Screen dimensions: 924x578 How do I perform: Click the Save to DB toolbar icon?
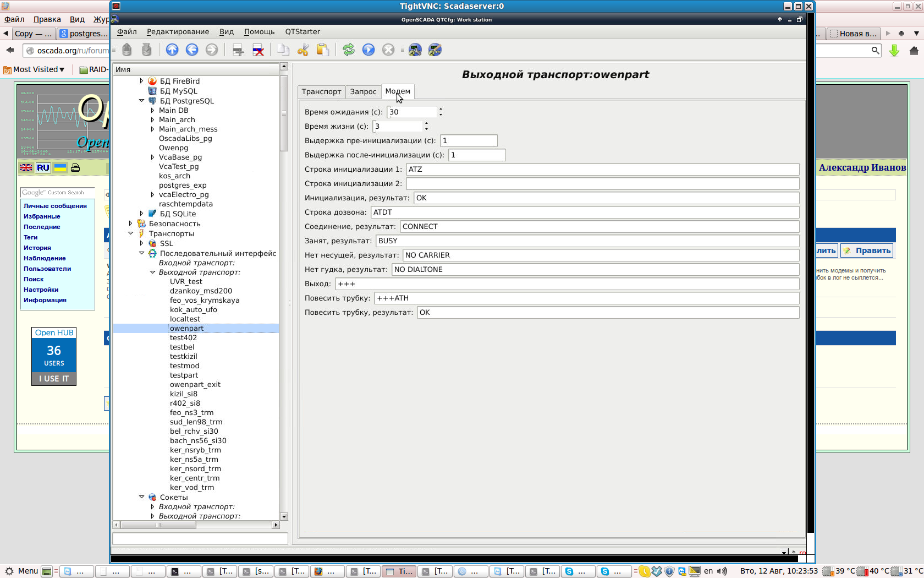146,50
